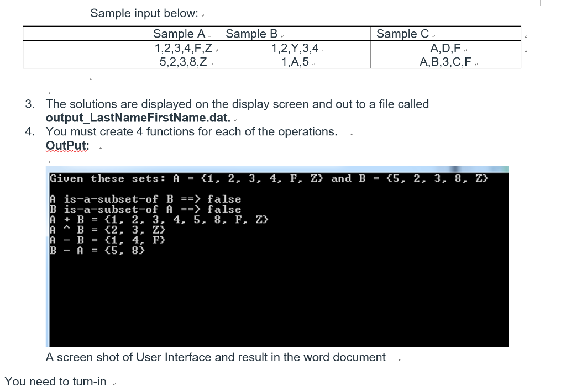This screenshot has width=566, height=392.
Task: Select the cell with 1,A,5
Action: click(x=295, y=61)
